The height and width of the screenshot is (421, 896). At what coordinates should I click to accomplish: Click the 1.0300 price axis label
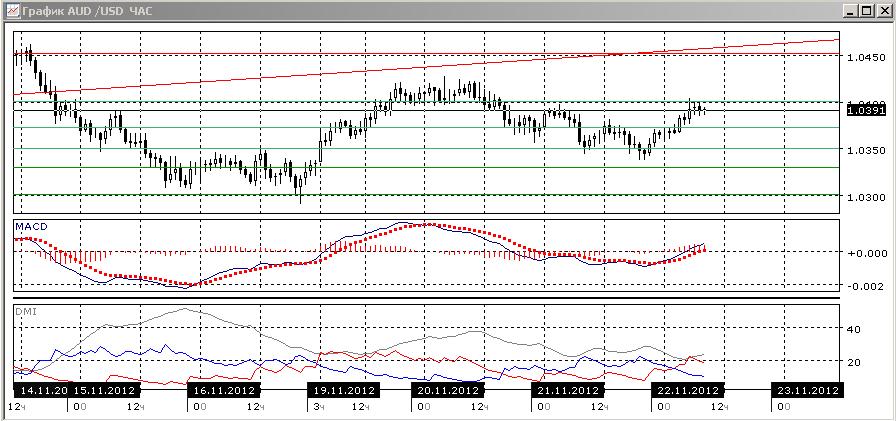coord(867,197)
